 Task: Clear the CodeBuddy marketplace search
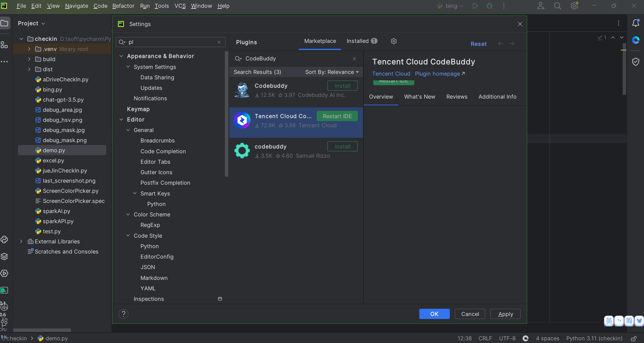(354, 59)
